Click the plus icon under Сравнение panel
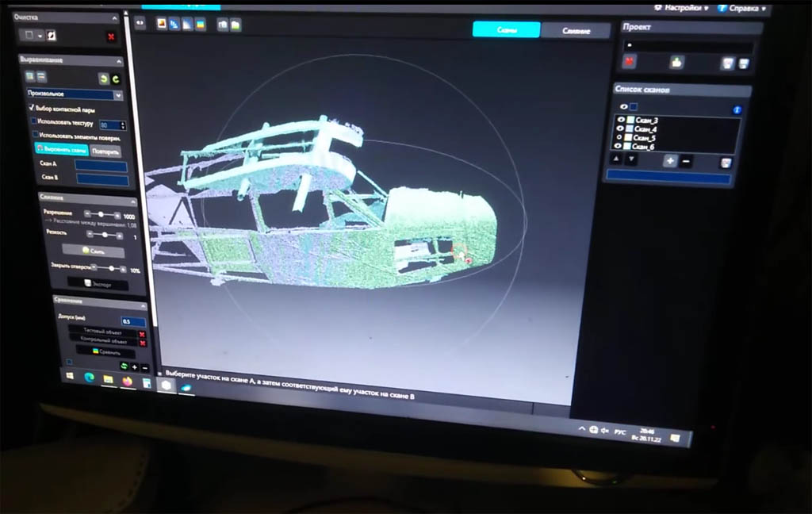This screenshot has height=514, width=812. pyautogui.click(x=135, y=367)
